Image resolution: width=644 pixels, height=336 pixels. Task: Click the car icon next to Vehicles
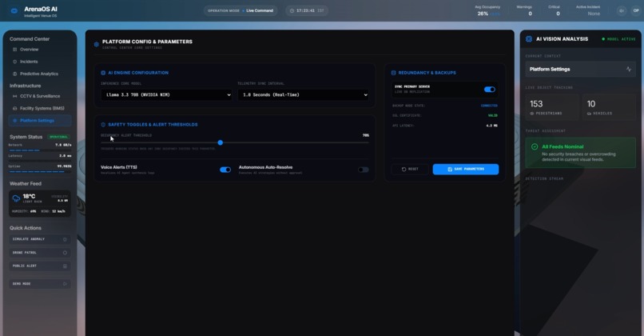click(x=589, y=114)
